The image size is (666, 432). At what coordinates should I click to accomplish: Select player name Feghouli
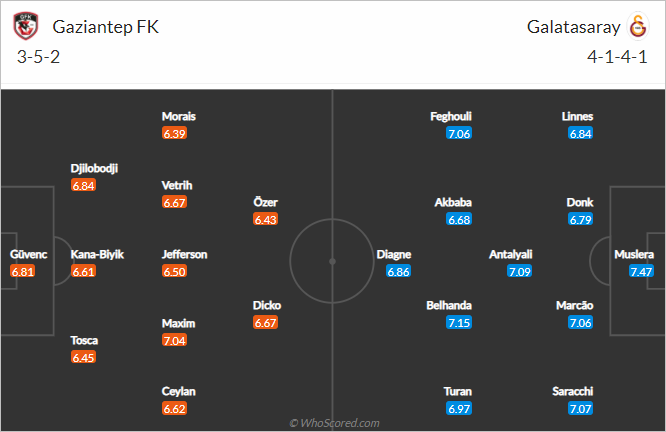[x=451, y=116]
